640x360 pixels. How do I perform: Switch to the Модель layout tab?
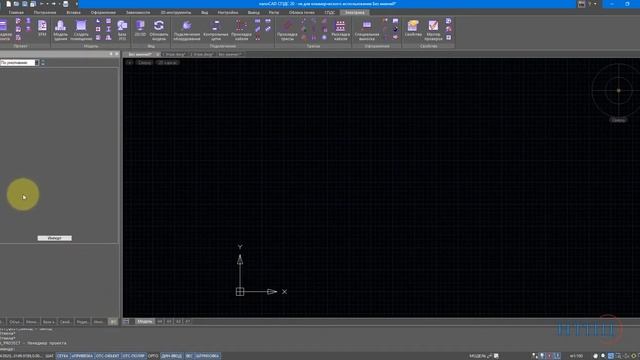point(144,322)
